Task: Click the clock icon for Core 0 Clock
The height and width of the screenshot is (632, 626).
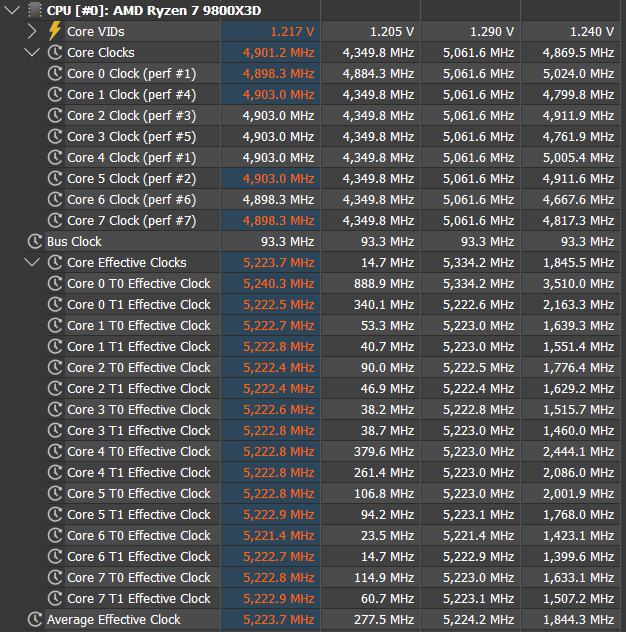Action: click(55, 73)
